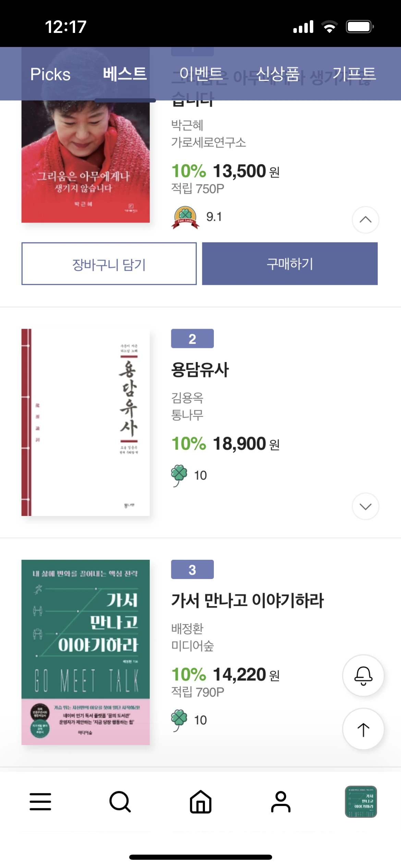The image size is (401, 868).
Task: Open the 신상품 tab
Action: 278,74
